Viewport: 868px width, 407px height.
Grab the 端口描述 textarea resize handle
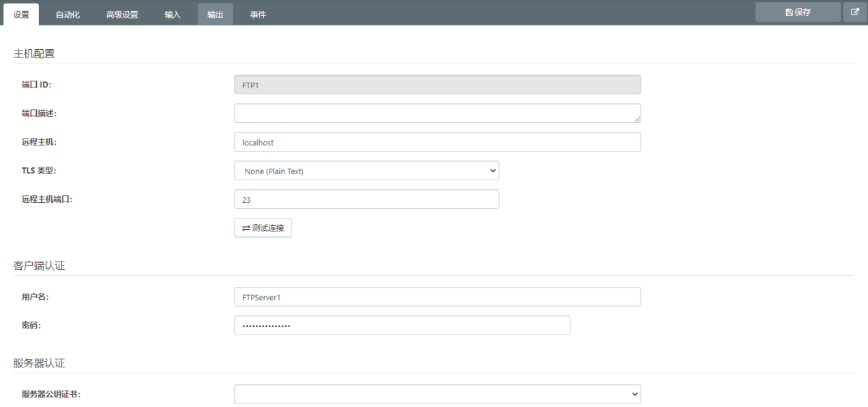pyautogui.click(x=637, y=119)
